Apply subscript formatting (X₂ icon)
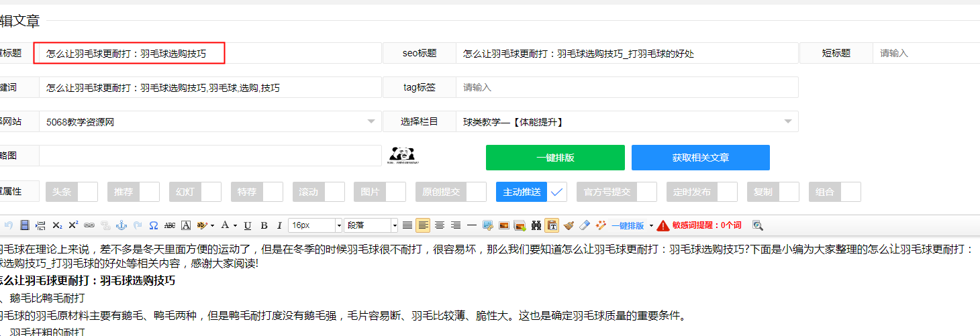The image size is (980, 336). pos(57,225)
